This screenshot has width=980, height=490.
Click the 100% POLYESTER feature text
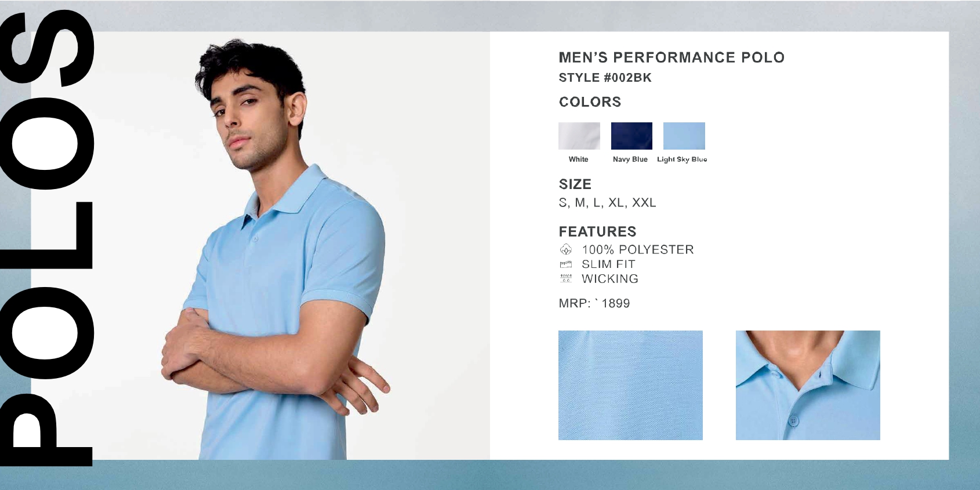638,250
